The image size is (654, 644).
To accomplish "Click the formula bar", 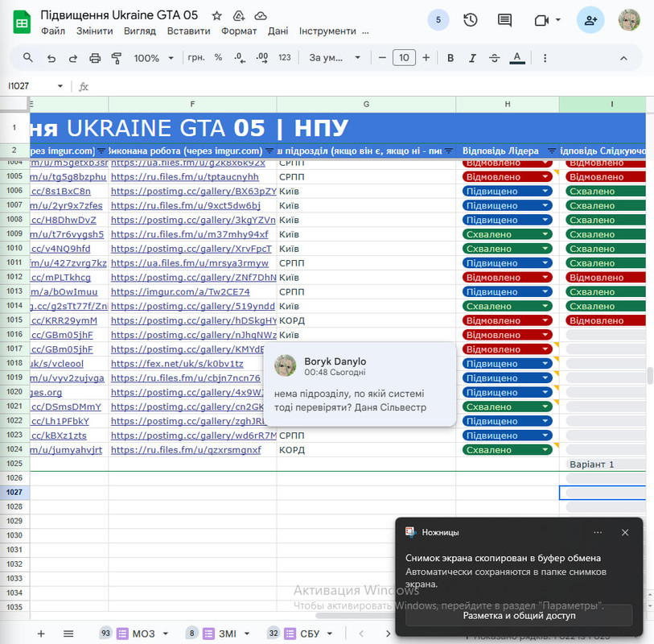I will (367, 86).
